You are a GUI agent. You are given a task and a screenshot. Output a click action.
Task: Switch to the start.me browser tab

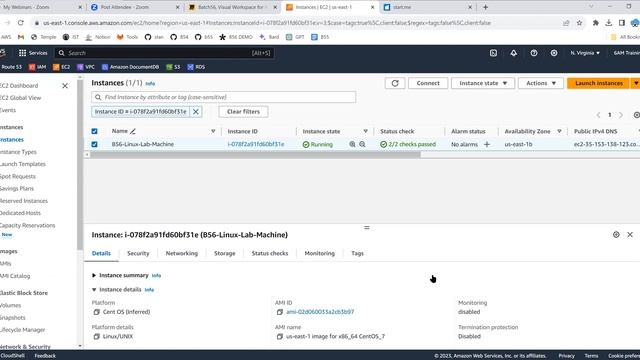point(428,7)
